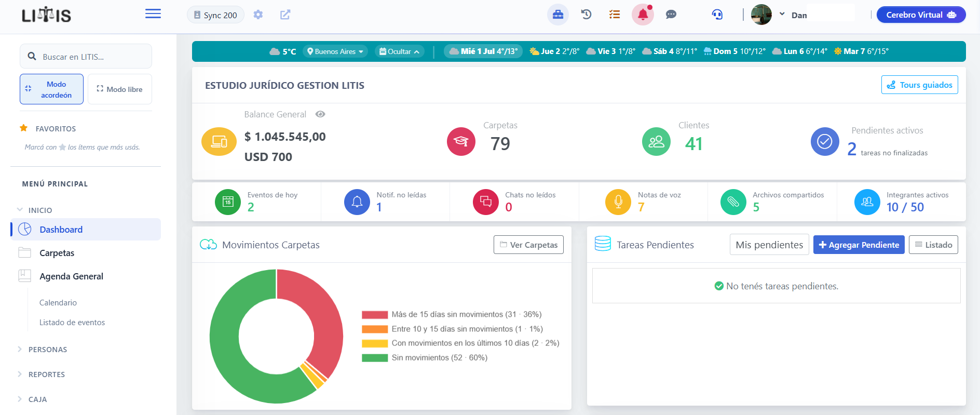The width and height of the screenshot is (980, 415).
Task: Open Sync 200 settings gear
Action: (258, 15)
